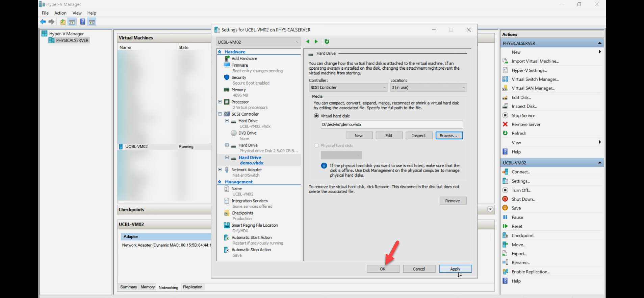
Task: Click Shut Down action icon
Action: (x=505, y=199)
